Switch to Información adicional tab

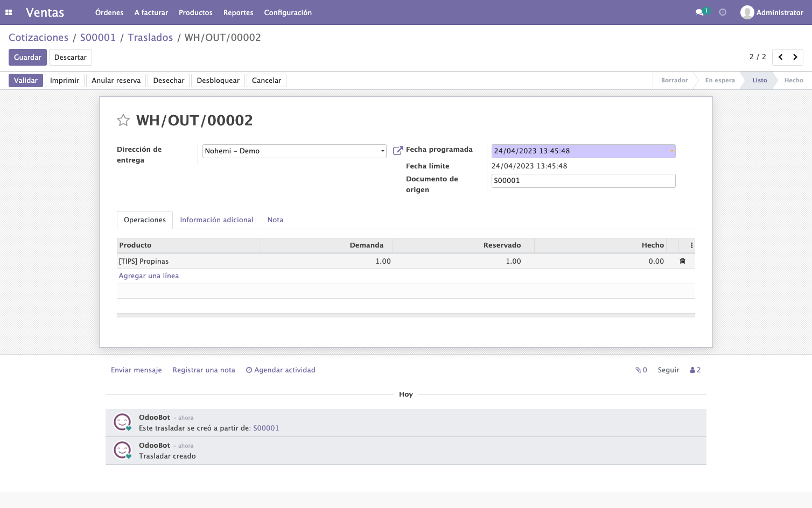pyautogui.click(x=216, y=220)
